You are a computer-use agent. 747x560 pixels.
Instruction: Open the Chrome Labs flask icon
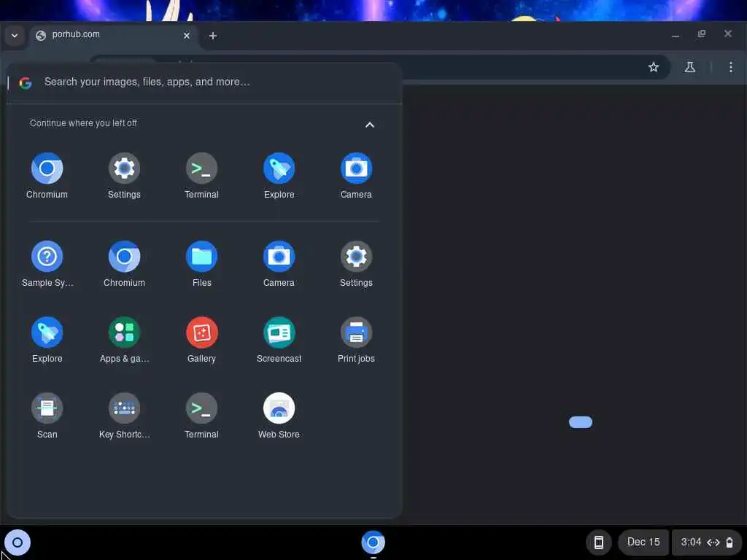pos(690,67)
